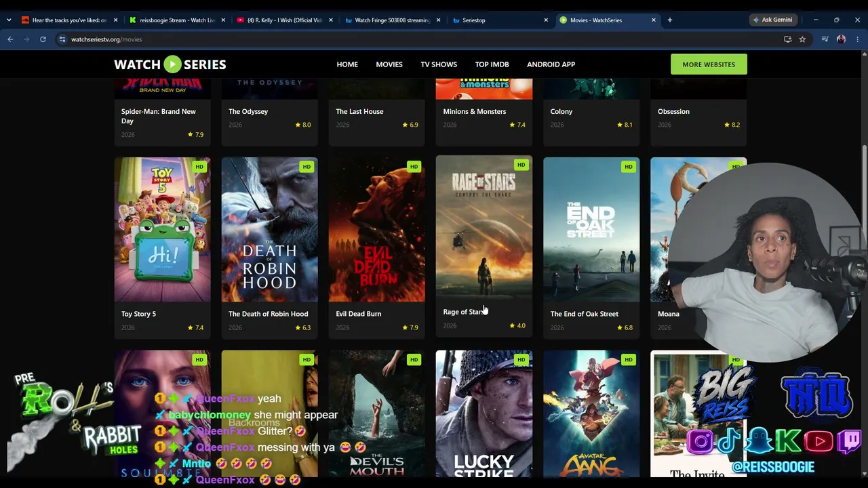
Task: Click the 8.0 rating on The Odyssey
Action: point(303,125)
